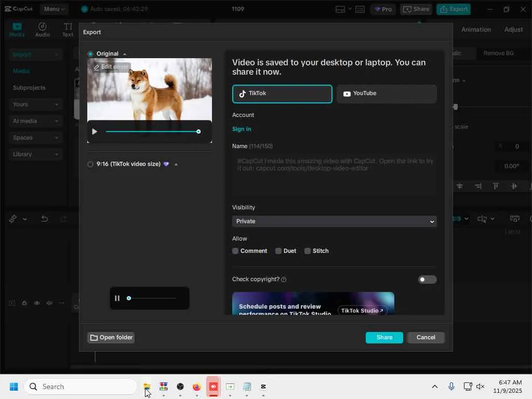Open timeline track more options
The width and height of the screenshot is (532, 399).
click(61, 303)
